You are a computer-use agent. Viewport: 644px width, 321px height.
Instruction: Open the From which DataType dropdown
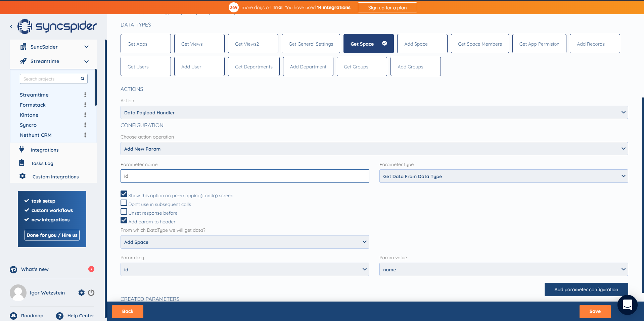245,242
